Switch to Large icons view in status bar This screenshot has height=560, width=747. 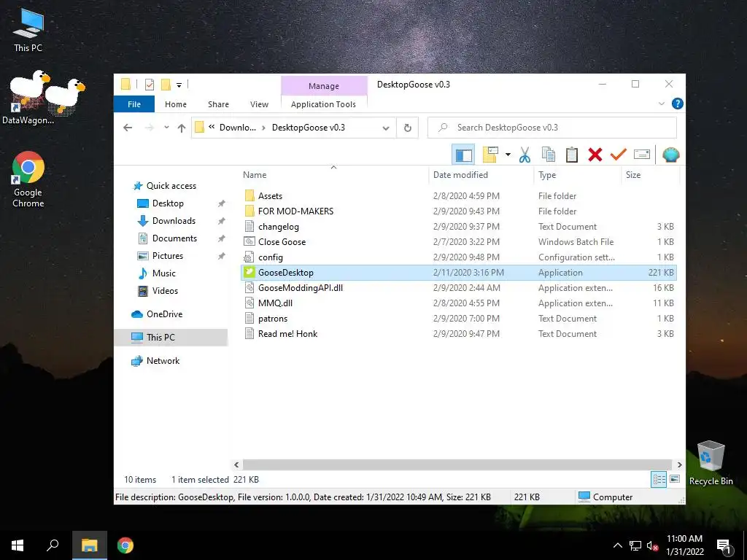675,479
